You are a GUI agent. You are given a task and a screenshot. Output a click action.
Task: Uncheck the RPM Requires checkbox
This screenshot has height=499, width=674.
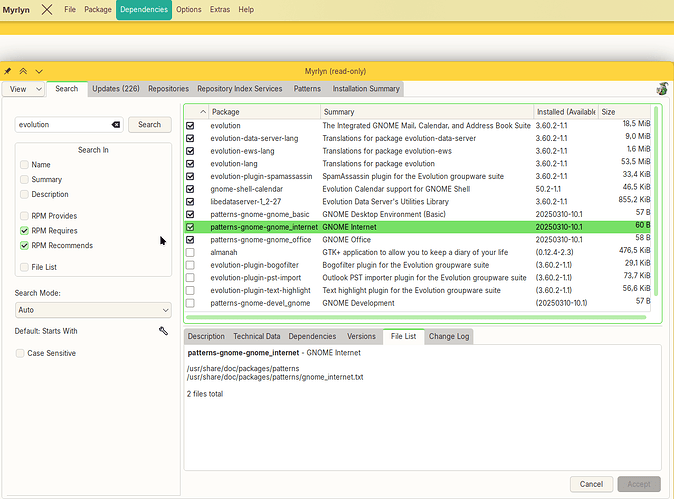(25, 231)
